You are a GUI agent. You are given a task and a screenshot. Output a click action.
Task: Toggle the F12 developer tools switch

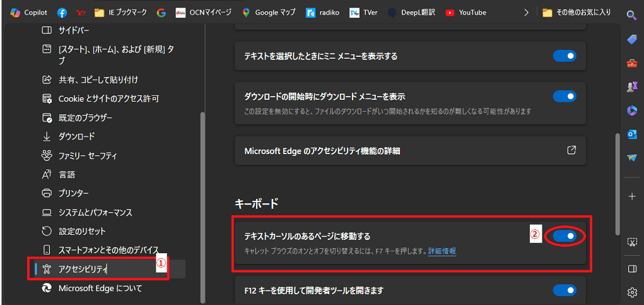[565, 290]
